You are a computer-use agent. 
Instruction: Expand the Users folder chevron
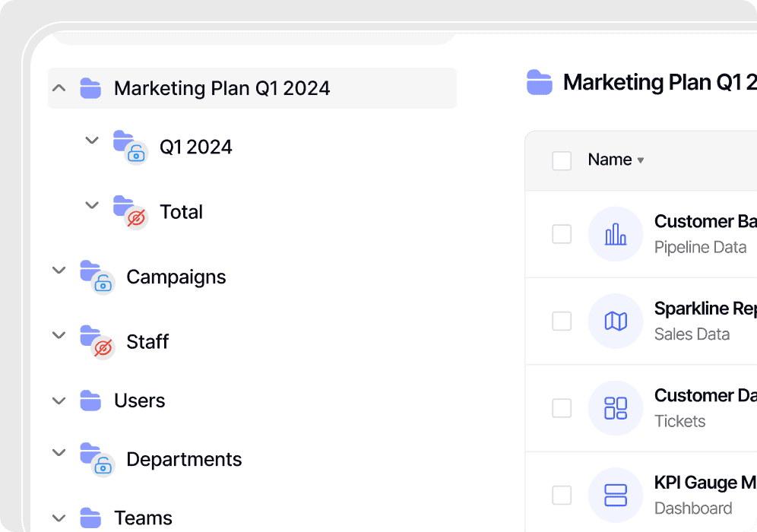(59, 401)
